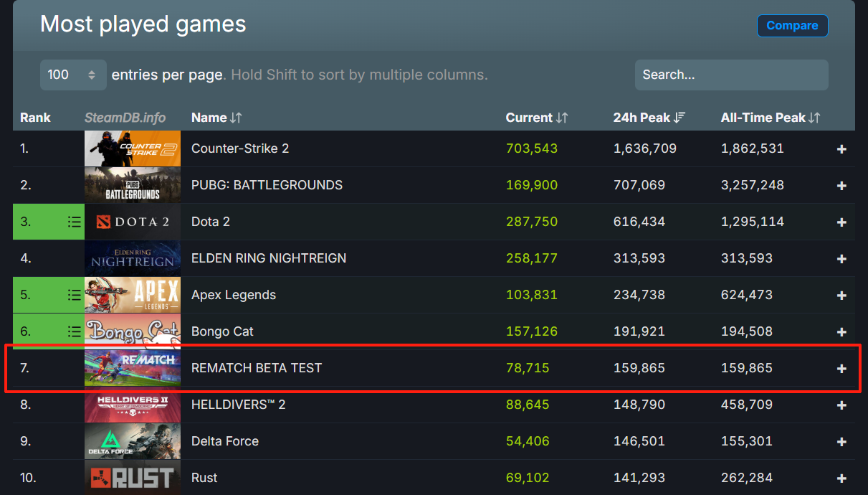Open the entries per page dropdown
Viewport: 868px width, 495px height.
point(73,75)
